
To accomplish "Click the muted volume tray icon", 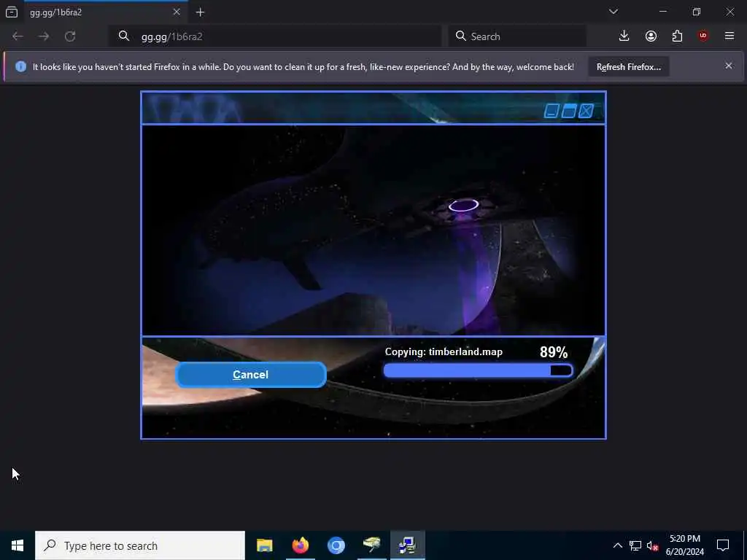I will (x=653, y=545).
